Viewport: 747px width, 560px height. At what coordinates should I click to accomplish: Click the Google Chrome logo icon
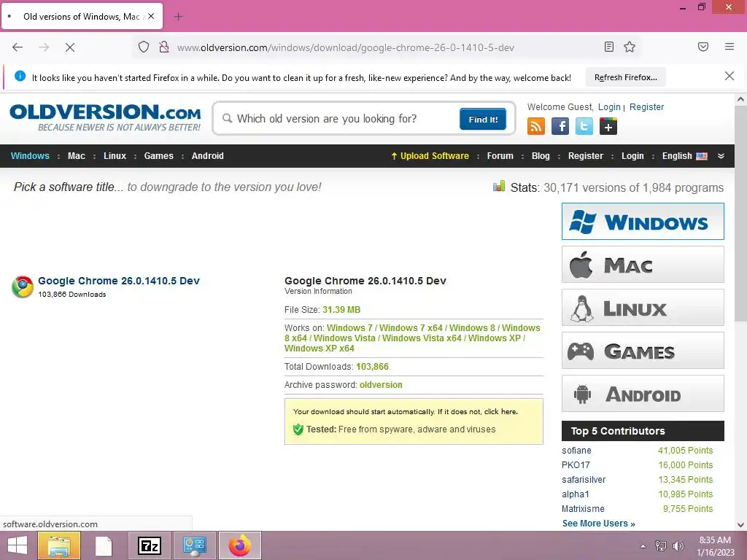pyautogui.click(x=23, y=287)
